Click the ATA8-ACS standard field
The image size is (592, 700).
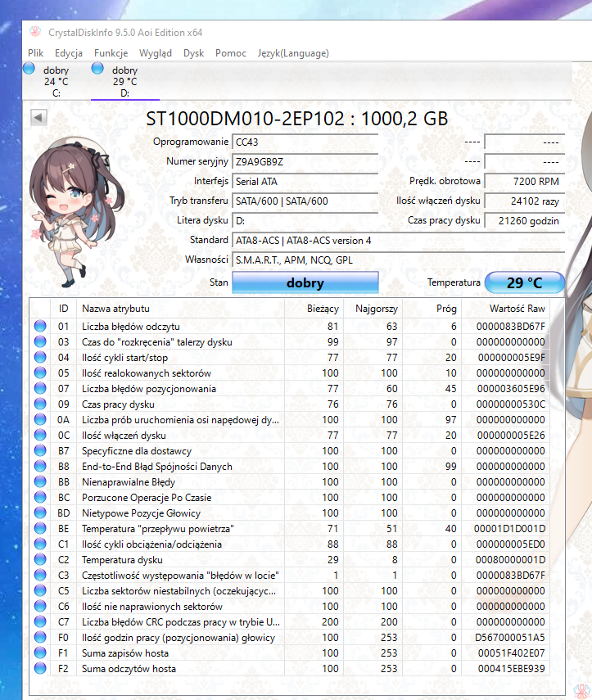398,240
